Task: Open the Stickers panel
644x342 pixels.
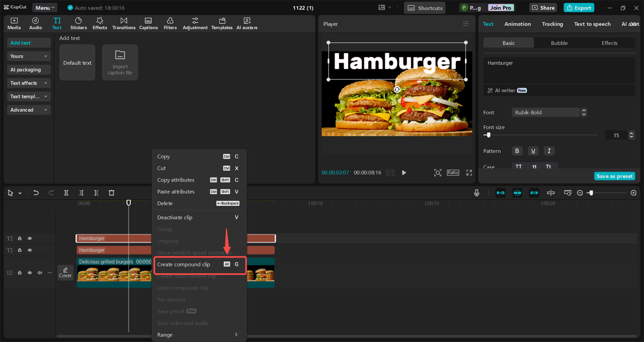Action: point(78,23)
